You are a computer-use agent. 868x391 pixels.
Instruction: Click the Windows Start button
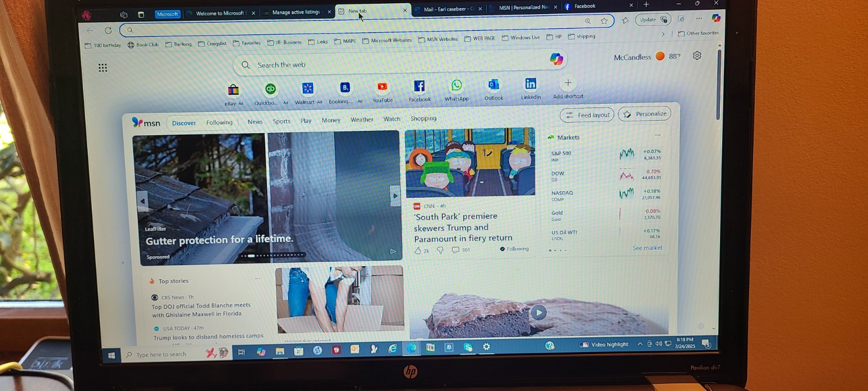point(111,356)
